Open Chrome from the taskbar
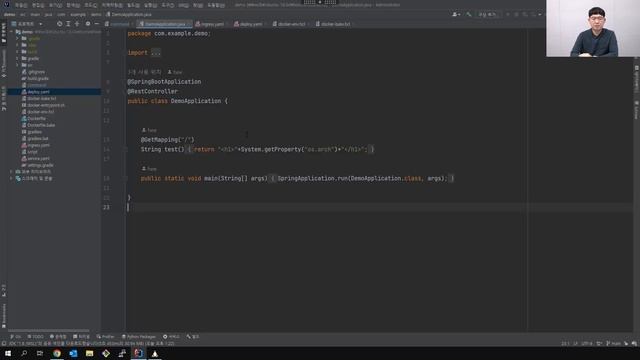The width and height of the screenshot is (640, 360). [x=57, y=353]
